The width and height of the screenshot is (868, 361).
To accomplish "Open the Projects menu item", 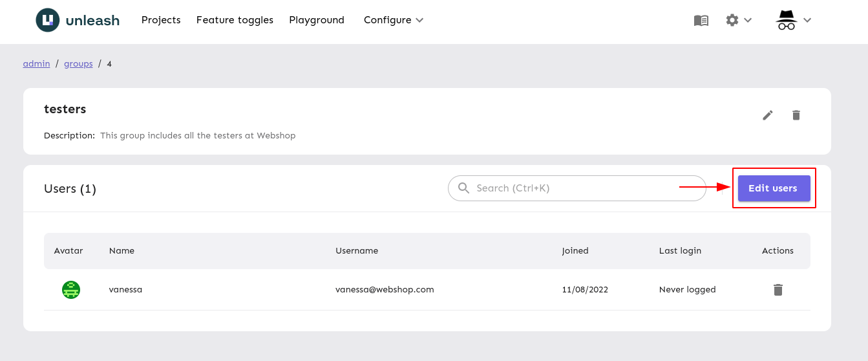I will point(161,20).
